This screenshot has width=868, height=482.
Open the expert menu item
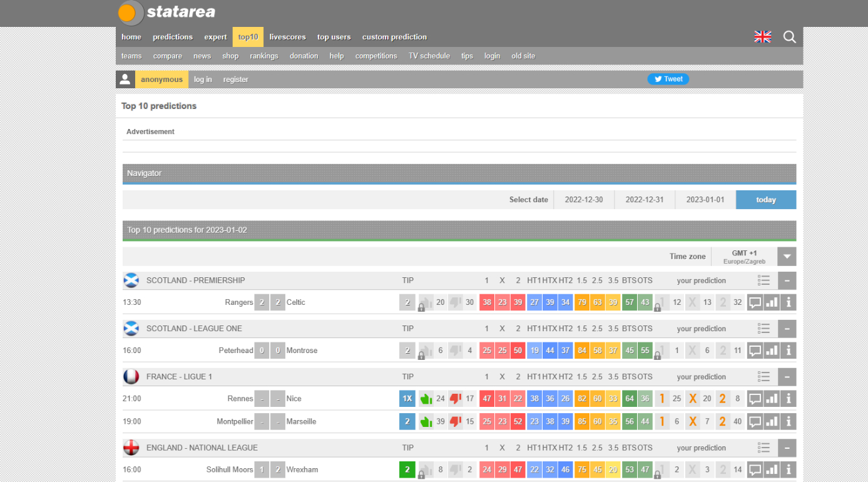(x=215, y=37)
